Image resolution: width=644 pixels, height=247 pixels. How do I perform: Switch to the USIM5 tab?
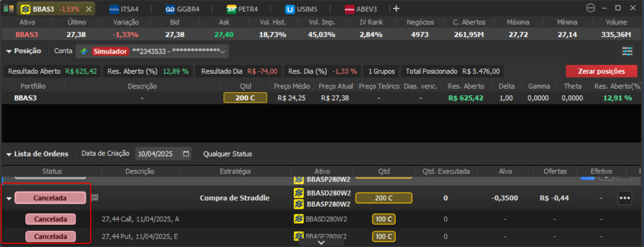click(x=302, y=9)
